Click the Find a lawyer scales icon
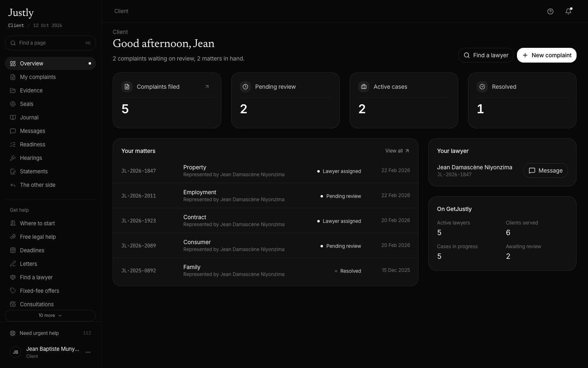This screenshot has height=368, width=588. [x=13, y=278]
